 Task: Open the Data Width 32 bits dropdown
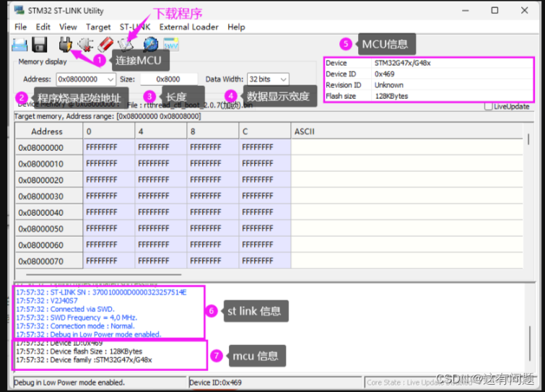283,79
